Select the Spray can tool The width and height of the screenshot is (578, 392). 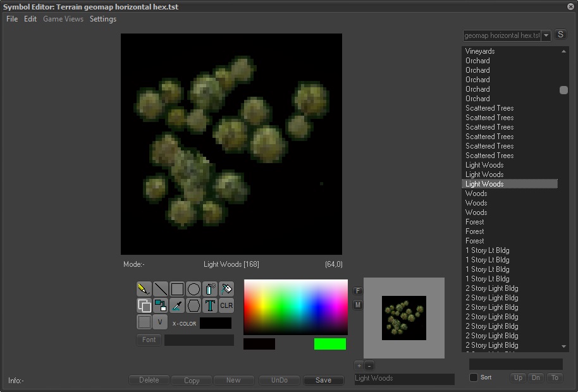coord(210,290)
